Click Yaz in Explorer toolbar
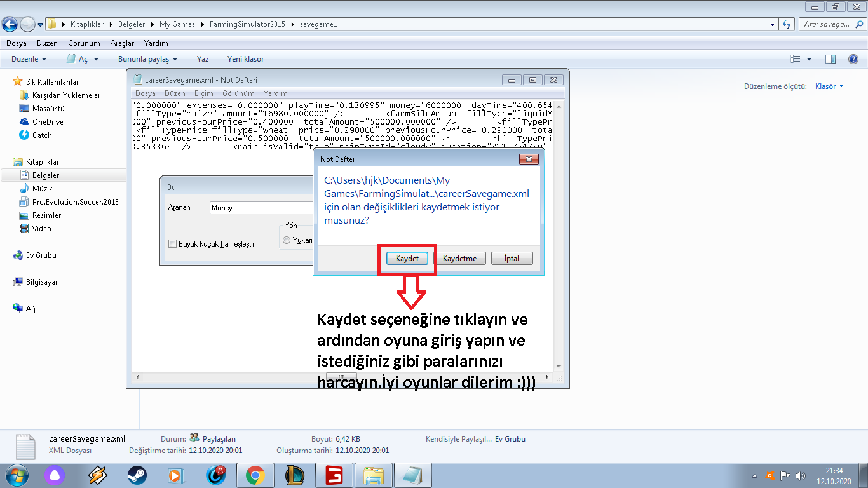 [x=203, y=59]
